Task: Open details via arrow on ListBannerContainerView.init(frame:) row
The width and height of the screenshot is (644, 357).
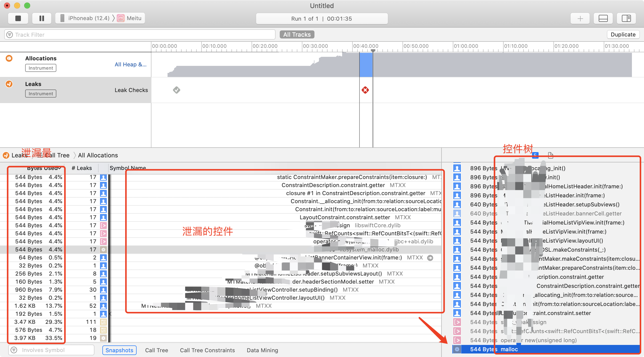Action: coord(431,258)
